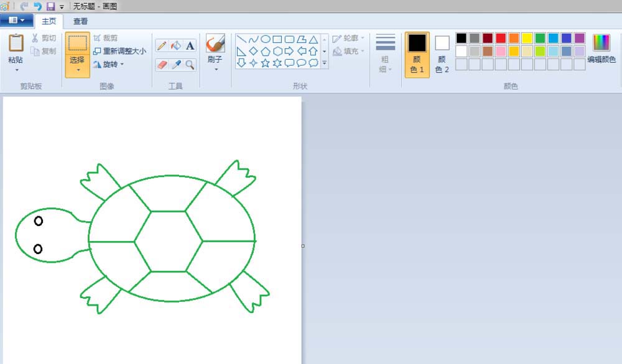Screen dimensions: 622x364
Task: Choose the Right arrow shape
Action: coord(290,51)
